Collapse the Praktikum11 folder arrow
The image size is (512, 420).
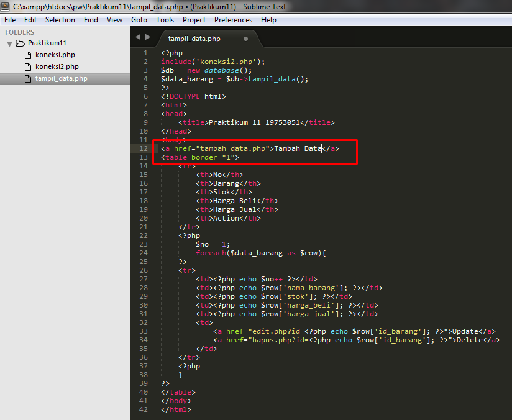[x=10, y=43]
